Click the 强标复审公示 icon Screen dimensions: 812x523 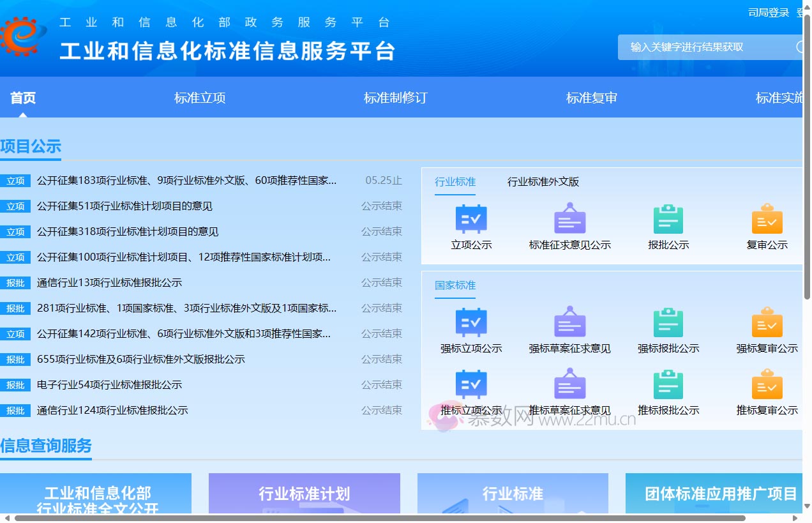click(x=767, y=322)
